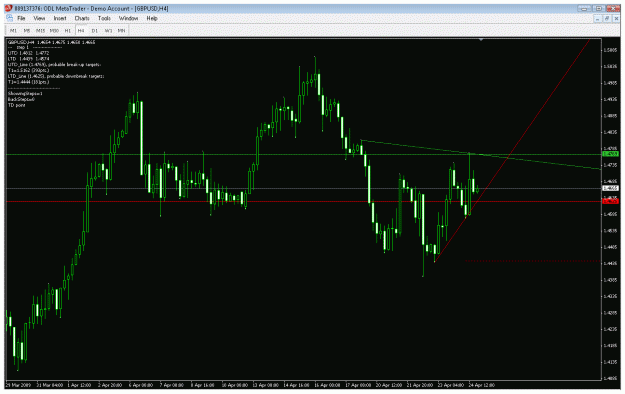Switch chart to M5 timeframe
Viewport: 625px width, 394px height.
27,30
